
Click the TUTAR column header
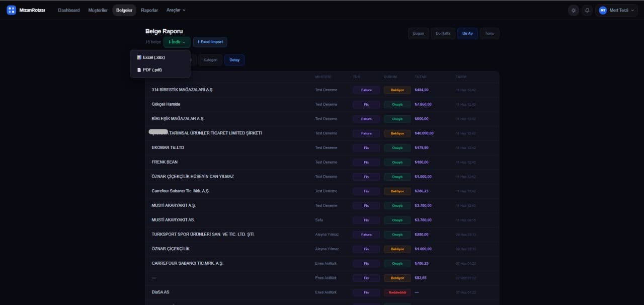coord(421,77)
